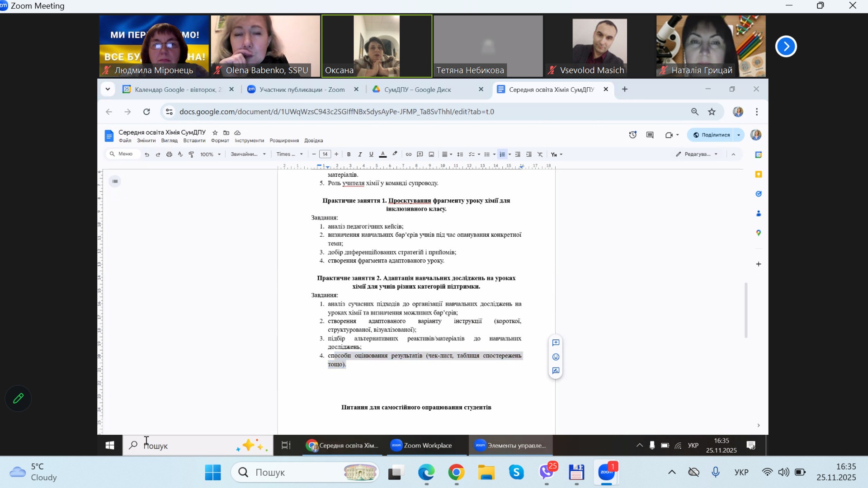This screenshot has height=488, width=868.
Task: Toggle bold formatting in Docs toolbar
Action: [349, 155]
